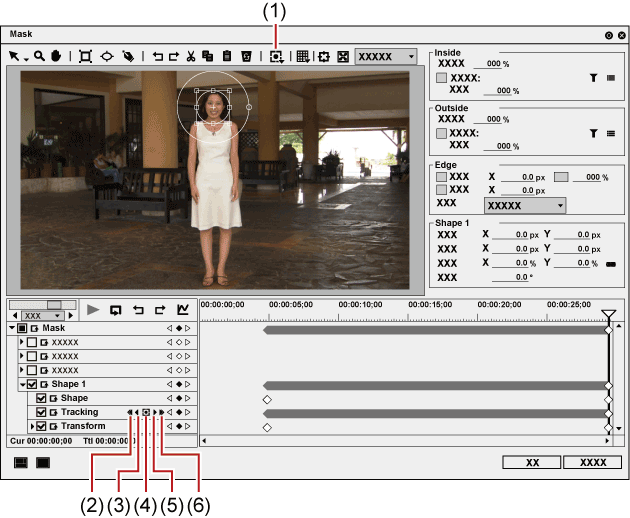Image resolution: width=630 pixels, height=518 pixels.
Task: Cut the selected shape with scissors icon
Action: [191, 56]
